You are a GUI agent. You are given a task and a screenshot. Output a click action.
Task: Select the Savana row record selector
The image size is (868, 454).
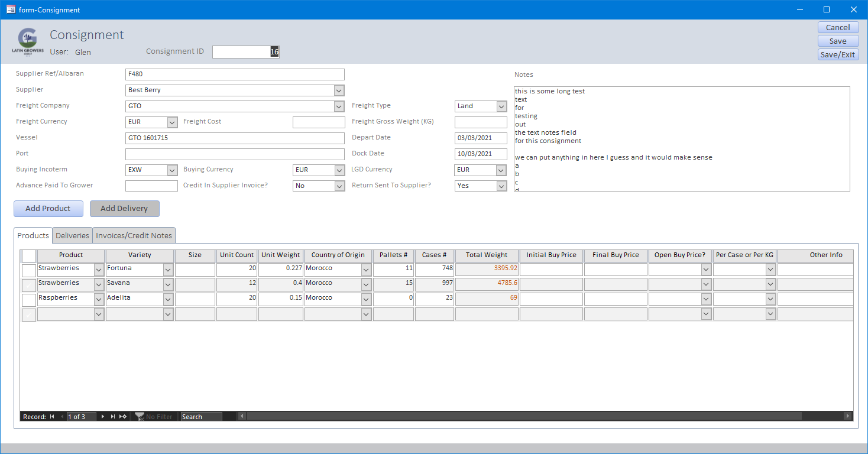tap(28, 285)
